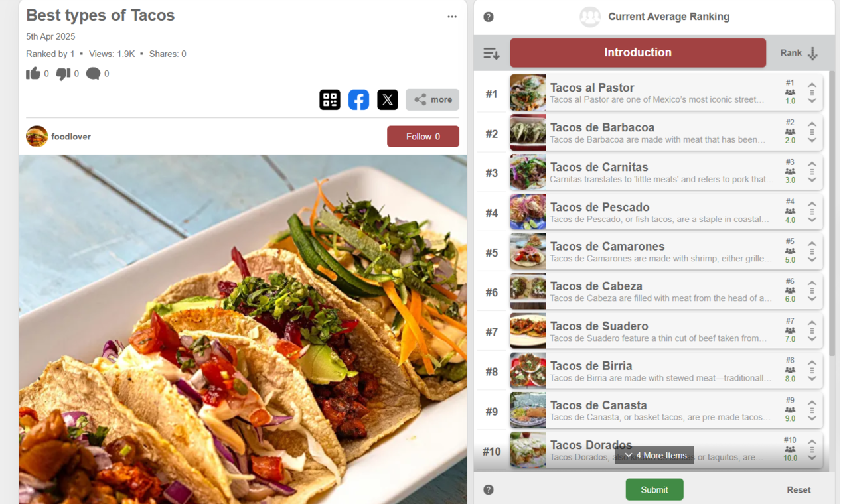Click the sort order icon left of Introduction

(x=491, y=53)
